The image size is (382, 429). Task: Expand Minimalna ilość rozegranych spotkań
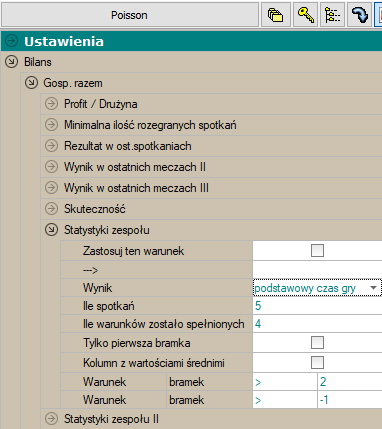[x=51, y=125]
